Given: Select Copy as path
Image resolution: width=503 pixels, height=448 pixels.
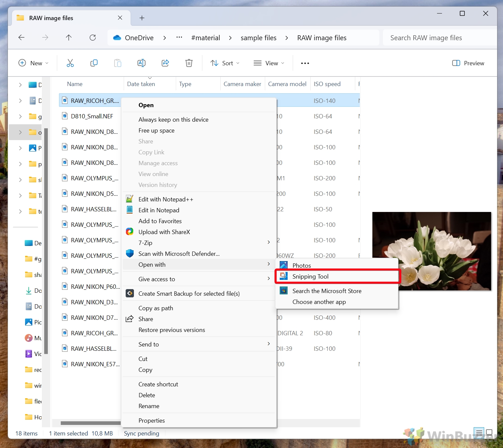Looking at the screenshot, I should (199, 308).
